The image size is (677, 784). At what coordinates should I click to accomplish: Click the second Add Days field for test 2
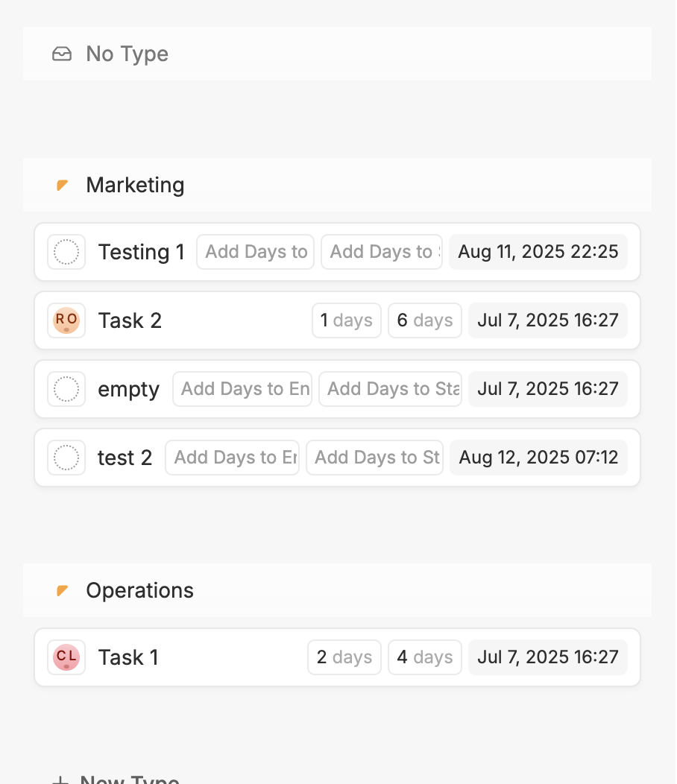(375, 458)
